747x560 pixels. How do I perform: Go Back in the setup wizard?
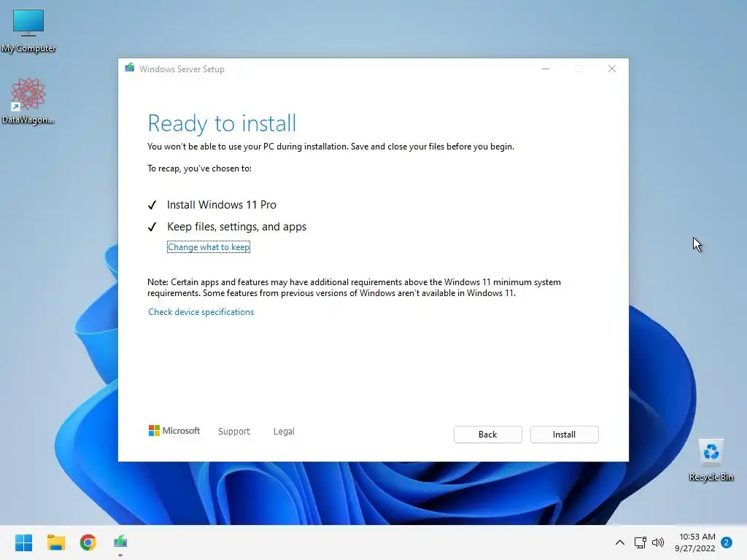point(487,435)
